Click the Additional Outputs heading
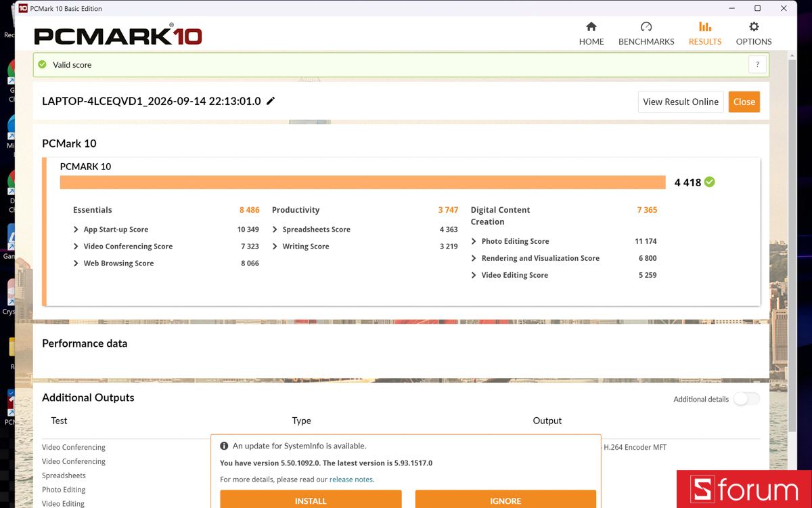The height and width of the screenshot is (508, 812). pyautogui.click(x=88, y=398)
